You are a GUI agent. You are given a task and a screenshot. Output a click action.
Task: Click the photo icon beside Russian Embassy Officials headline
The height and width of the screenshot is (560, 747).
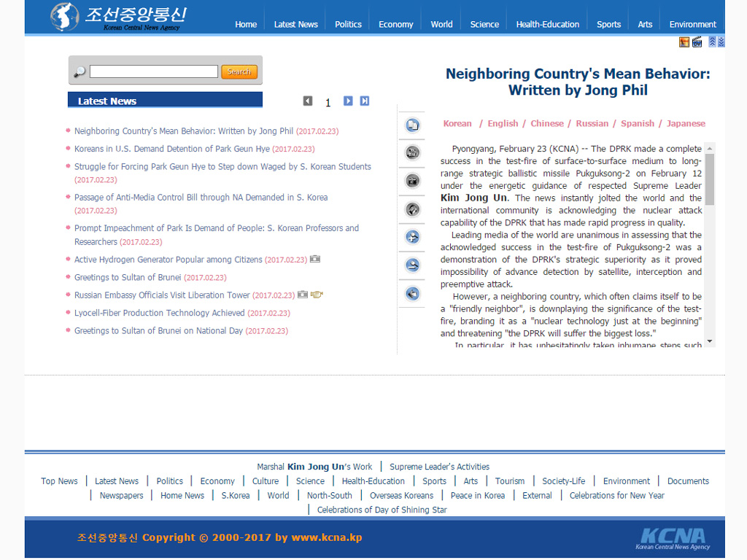pos(303,295)
